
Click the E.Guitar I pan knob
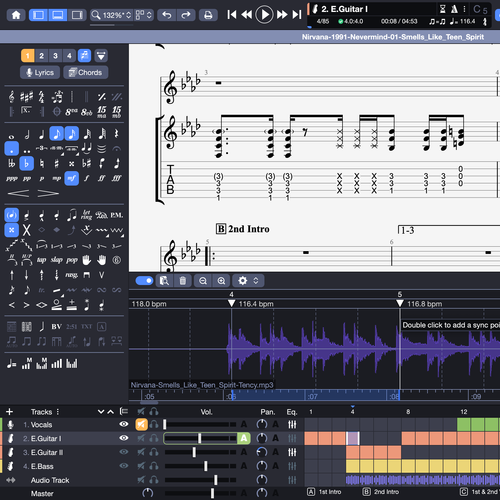[x=262, y=438]
